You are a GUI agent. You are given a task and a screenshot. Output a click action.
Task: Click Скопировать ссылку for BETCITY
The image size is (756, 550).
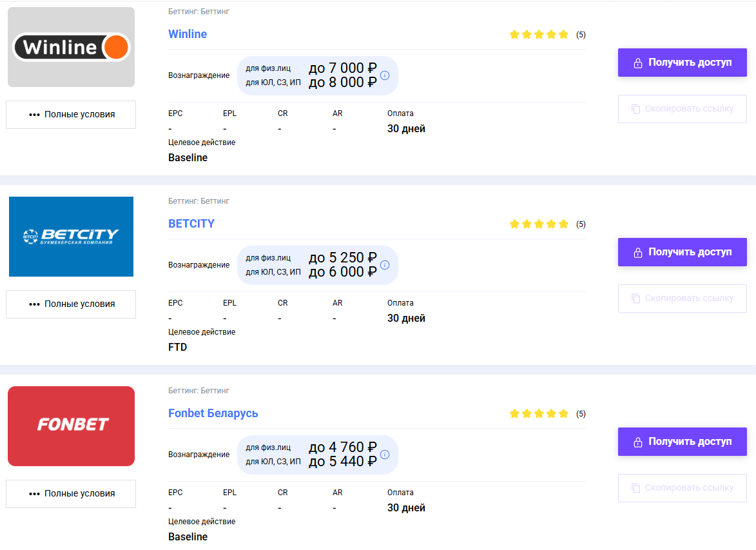[x=682, y=299]
